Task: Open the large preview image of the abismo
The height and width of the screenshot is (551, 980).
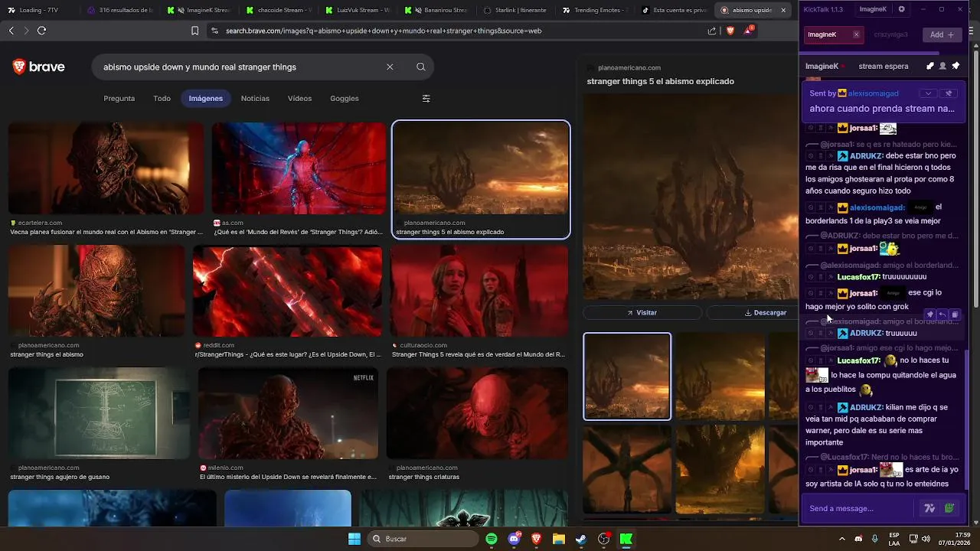Action: click(690, 197)
